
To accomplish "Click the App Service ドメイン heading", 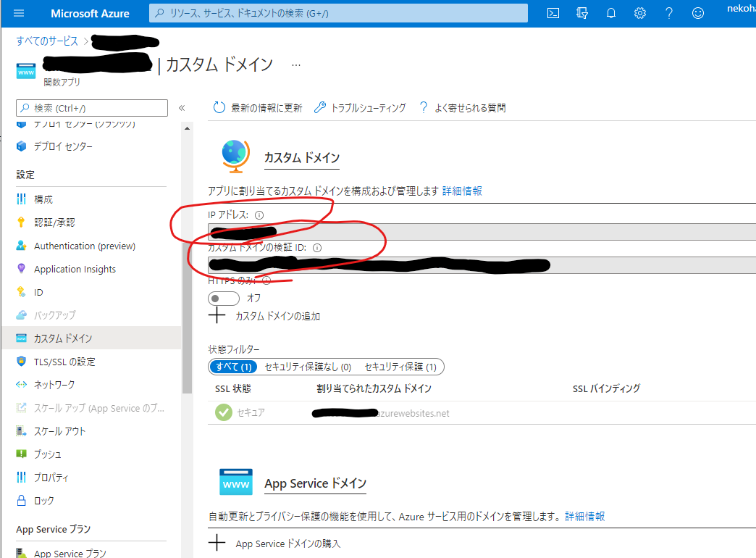I will coord(315,483).
